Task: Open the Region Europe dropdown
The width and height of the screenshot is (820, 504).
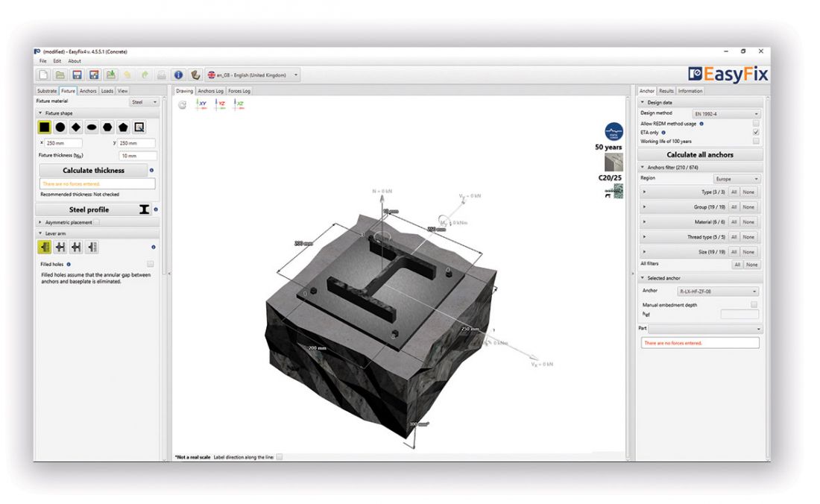Action: [737, 179]
